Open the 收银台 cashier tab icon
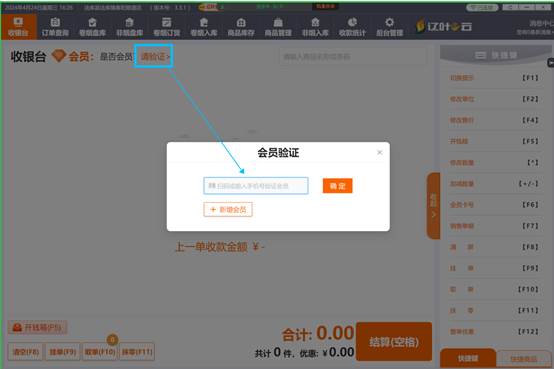Viewport: 554px width, 369px height. [x=18, y=27]
